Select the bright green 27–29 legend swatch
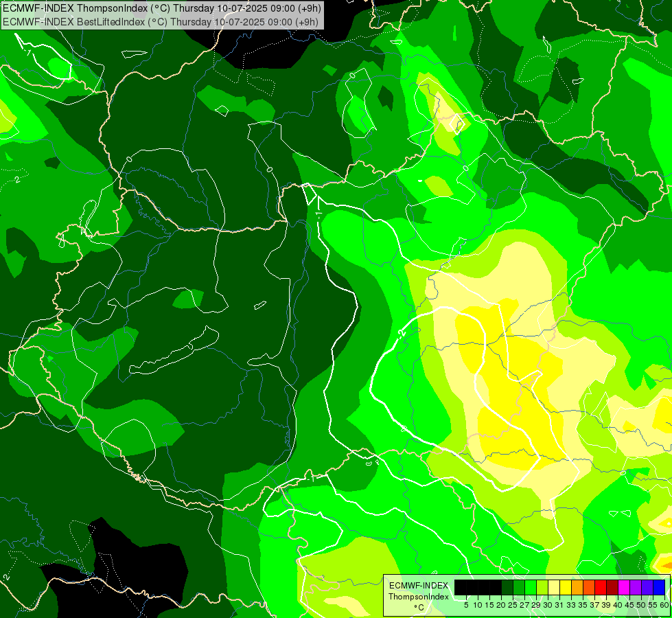 click(x=531, y=588)
